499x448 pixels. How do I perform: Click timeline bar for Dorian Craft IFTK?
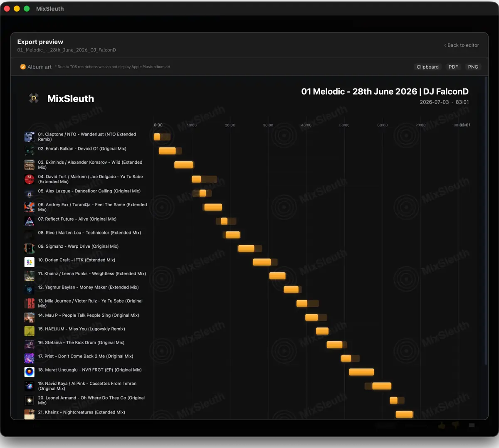[x=262, y=262]
